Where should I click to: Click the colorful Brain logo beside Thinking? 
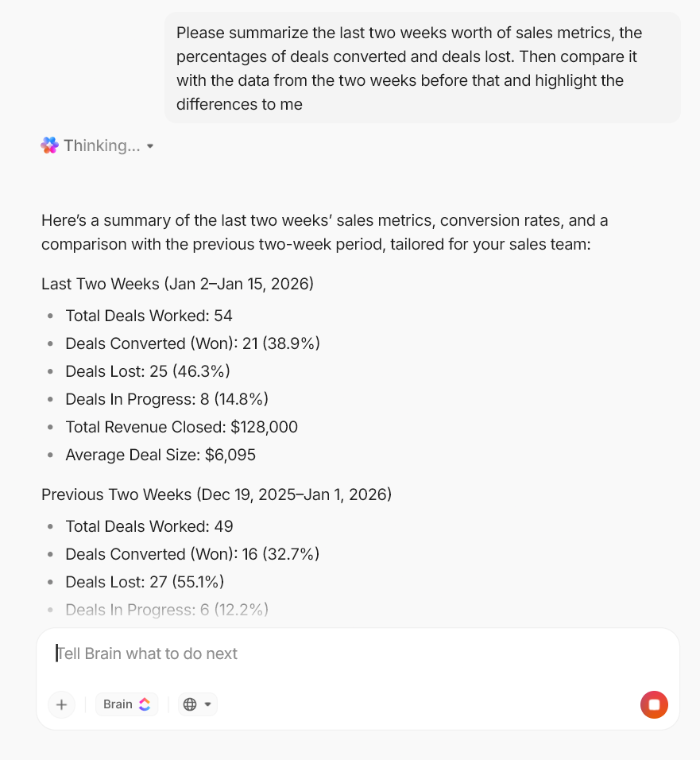point(49,145)
